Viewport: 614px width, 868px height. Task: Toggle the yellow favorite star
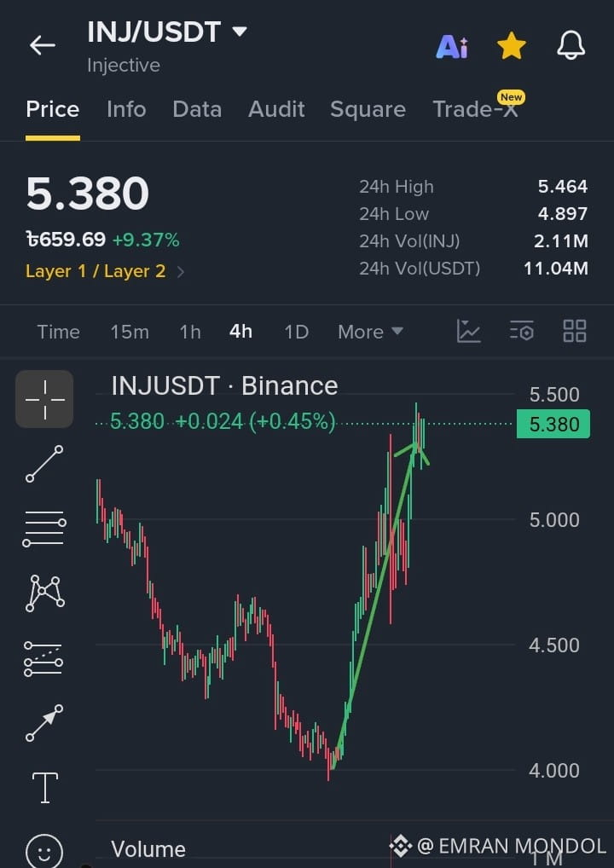click(511, 45)
